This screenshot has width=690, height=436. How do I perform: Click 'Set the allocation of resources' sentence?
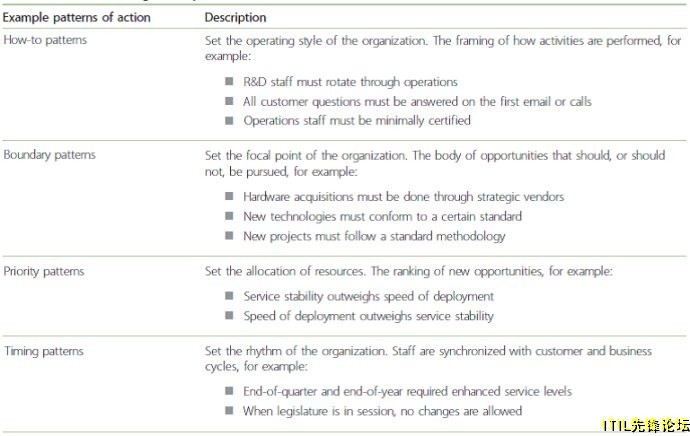click(x=285, y=271)
